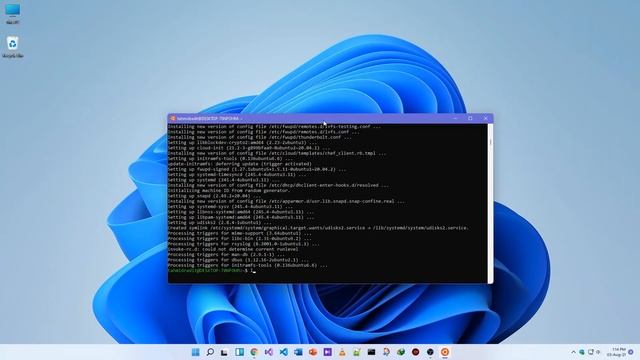Viewport: 640px width, 360px height.
Task: Open the volume speaker tray icon
Action: coord(598,352)
